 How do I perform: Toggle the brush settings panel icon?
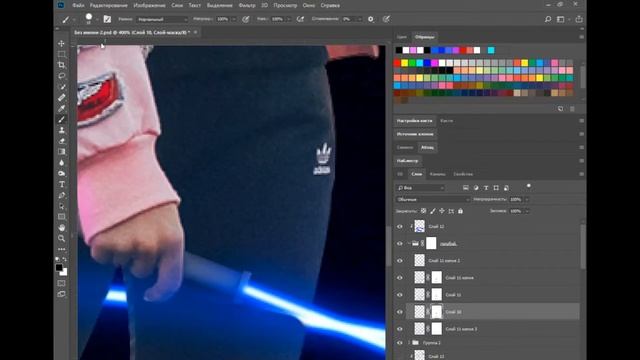click(x=107, y=19)
